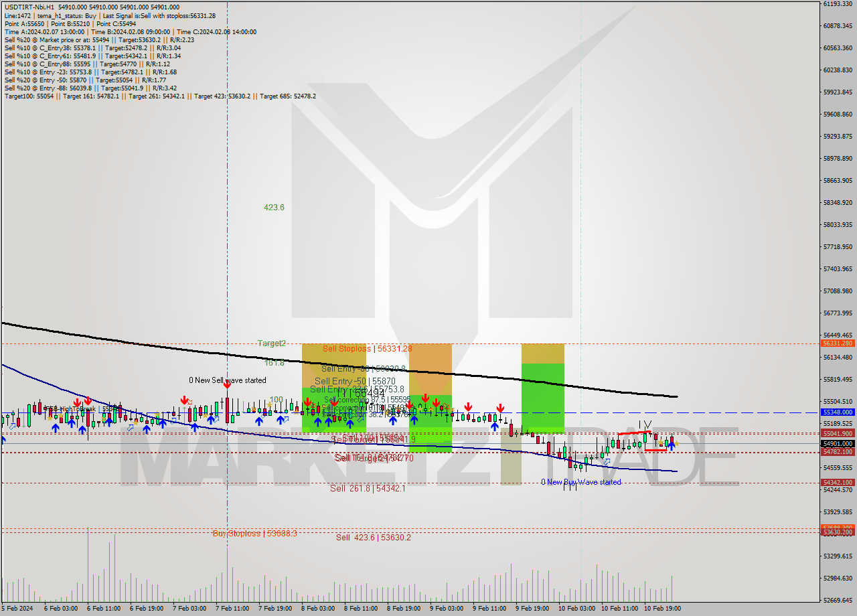Screen dimensions: 857x616
Task: Click the orange 56331.280 price tag
Action: [x=838, y=343]
